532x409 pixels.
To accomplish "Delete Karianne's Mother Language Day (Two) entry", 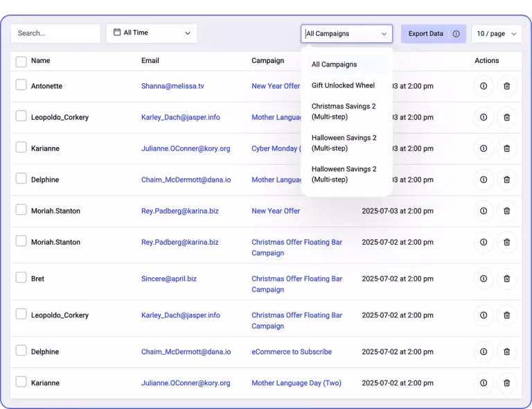I will coord(506,383).
